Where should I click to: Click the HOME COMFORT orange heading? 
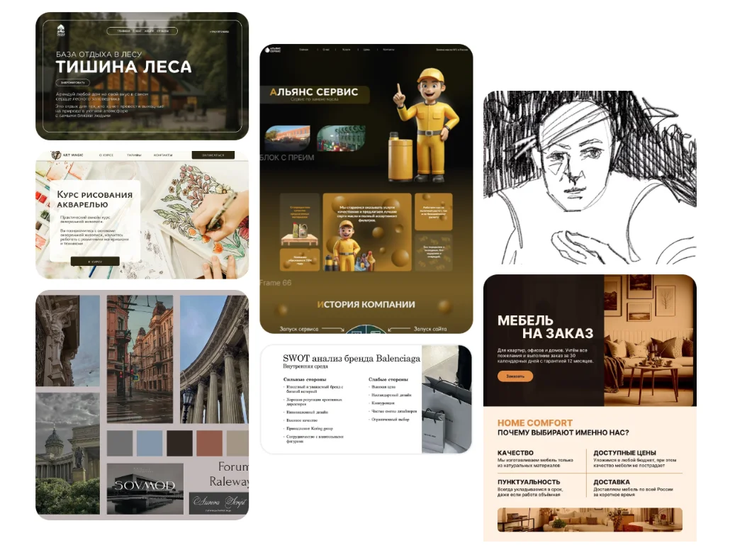(535, 422)
